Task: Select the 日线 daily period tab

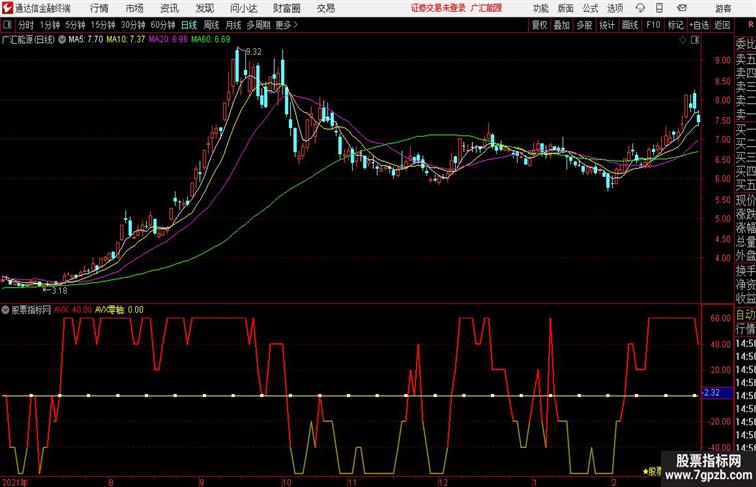Action: [x=189, y=25]
